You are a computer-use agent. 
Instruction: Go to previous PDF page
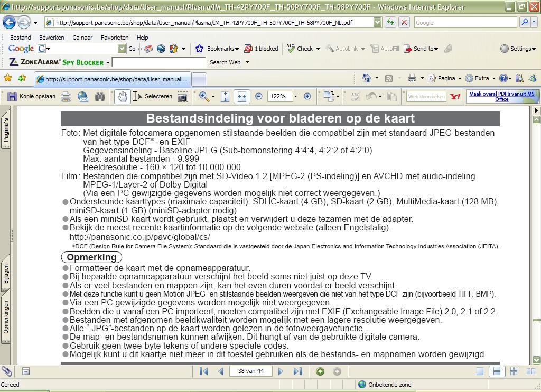pyautogui.click(x=221, y=371)
